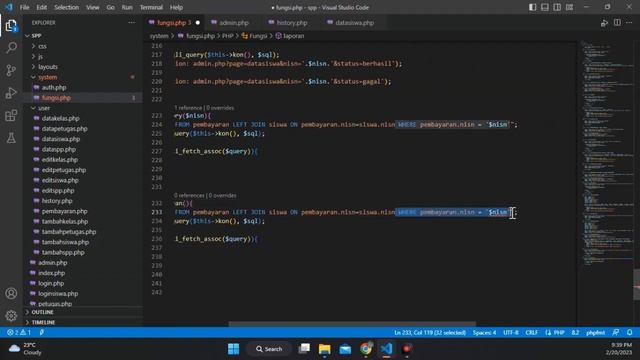Change line endings via CRLF item
640x360 pixels.
[531, 332]
